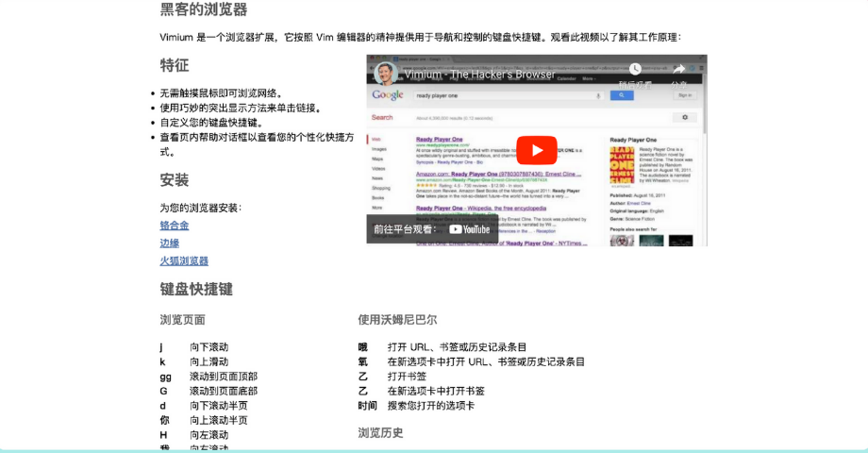
Task: Click the bullet starting "查看页内帮助对话框"
Action: pos(257,144)
